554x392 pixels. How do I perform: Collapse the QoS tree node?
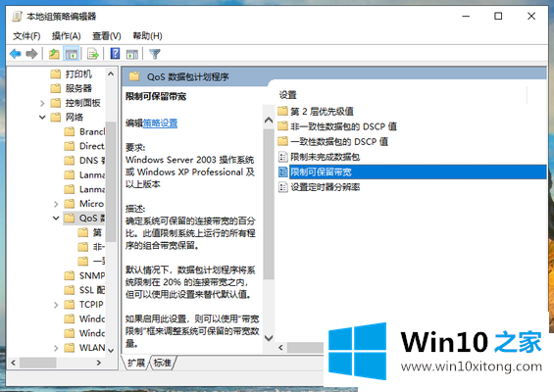click(x=56, y=218)
